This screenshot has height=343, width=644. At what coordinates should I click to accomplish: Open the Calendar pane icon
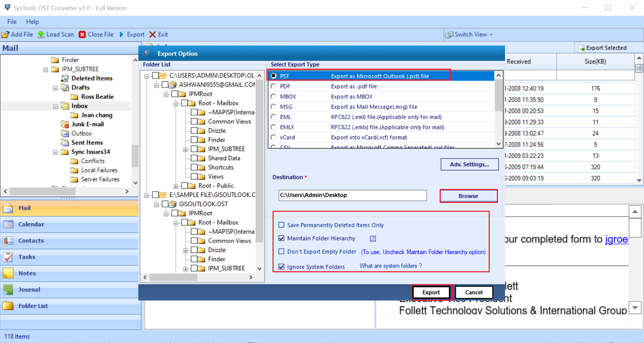click(x=8, y=224)
